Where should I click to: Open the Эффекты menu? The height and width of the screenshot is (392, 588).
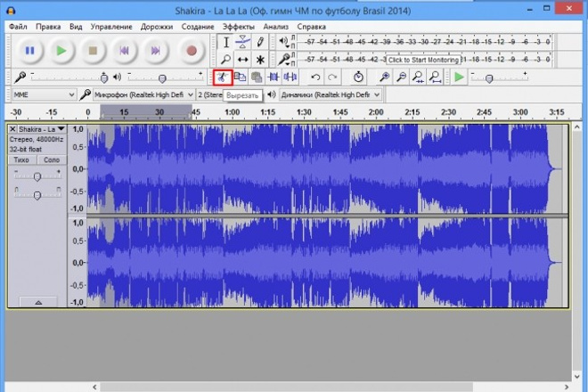click(x=239, y=27)
